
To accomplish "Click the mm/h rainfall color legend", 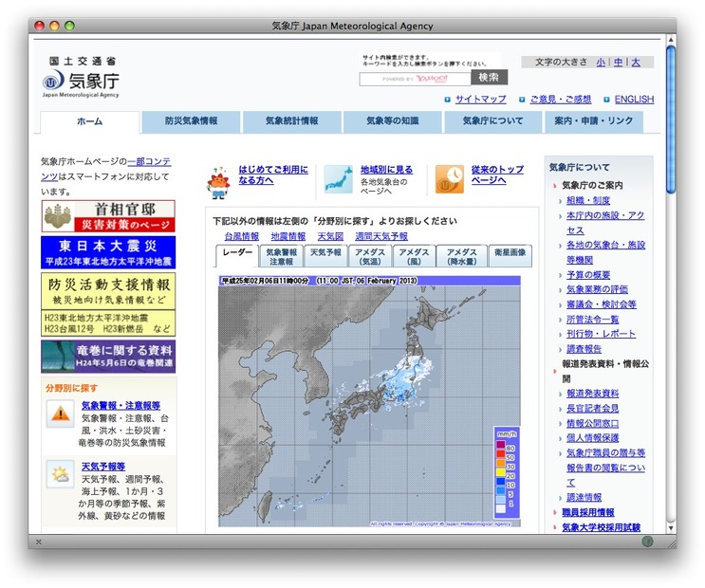I will tap(506, 472).
